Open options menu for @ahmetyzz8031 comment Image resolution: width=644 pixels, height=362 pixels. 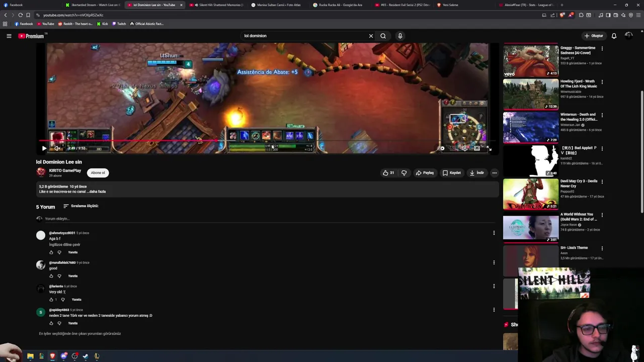click(494, 233)
